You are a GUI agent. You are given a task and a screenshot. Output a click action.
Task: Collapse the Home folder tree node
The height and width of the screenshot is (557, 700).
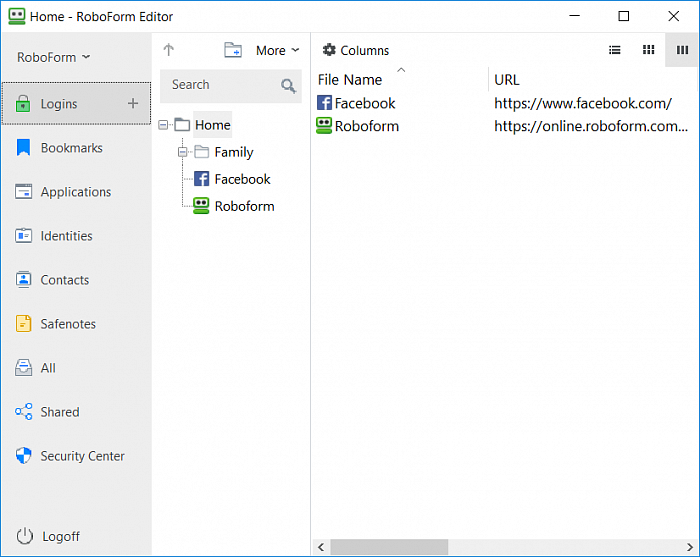[x=163, y=125]
